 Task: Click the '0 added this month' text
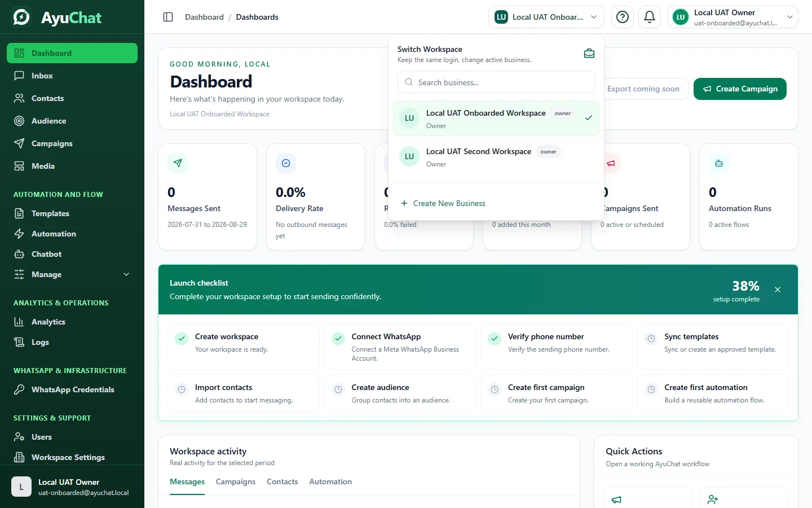pos(521,225)
